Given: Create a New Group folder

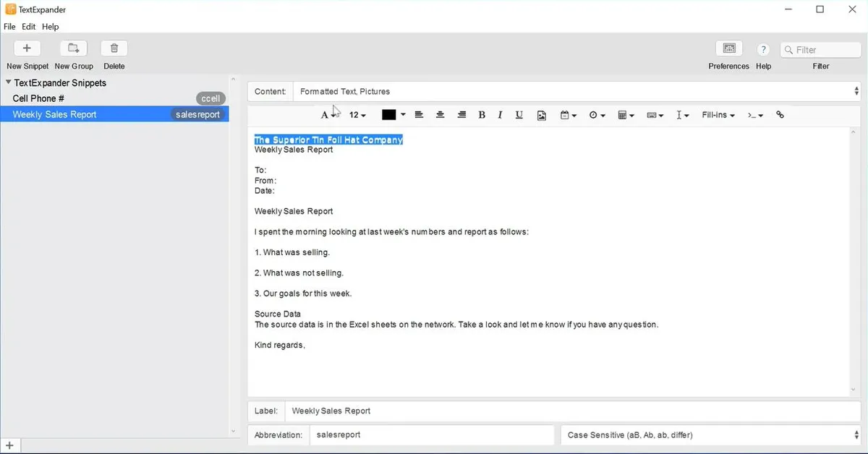Looking at the screenshot, I should tap(74, 48).
